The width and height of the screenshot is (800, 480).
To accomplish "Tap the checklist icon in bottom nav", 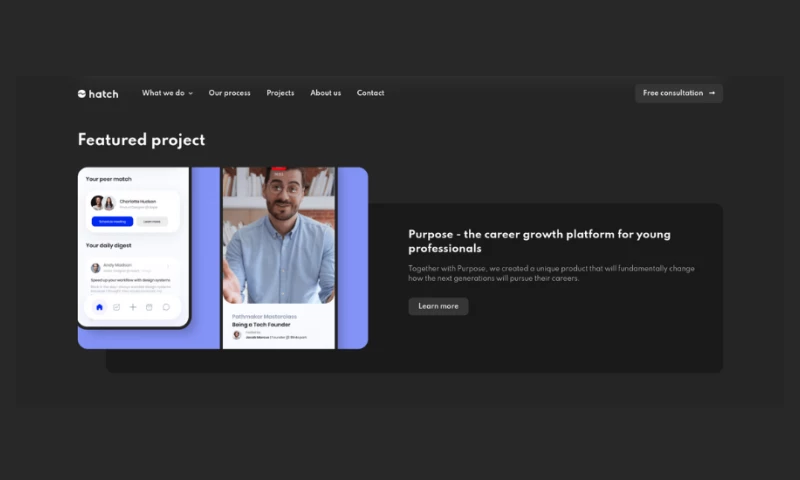I will pyautogui.click(x=116, y=307).
